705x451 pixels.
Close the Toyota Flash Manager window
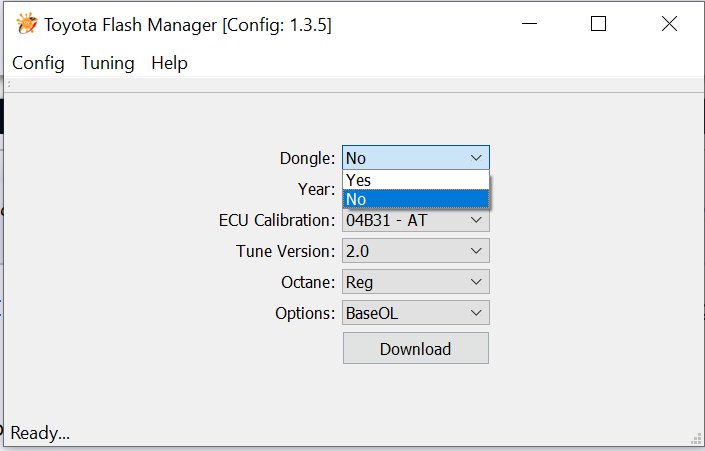coord(669,24)
